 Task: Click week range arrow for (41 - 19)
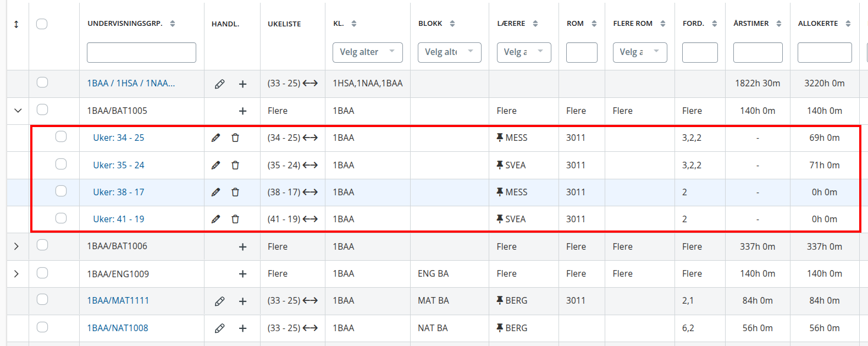coord(310,219)
